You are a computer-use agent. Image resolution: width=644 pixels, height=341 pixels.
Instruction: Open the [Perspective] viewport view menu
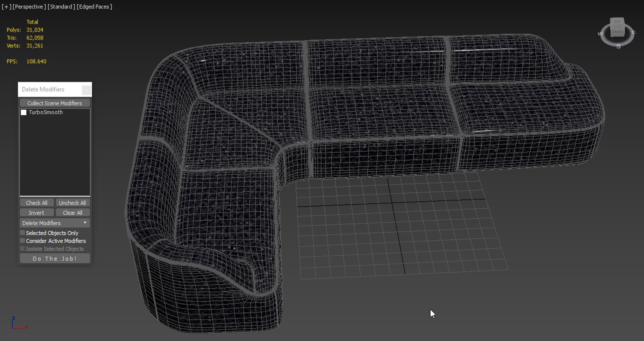(29, 7)
